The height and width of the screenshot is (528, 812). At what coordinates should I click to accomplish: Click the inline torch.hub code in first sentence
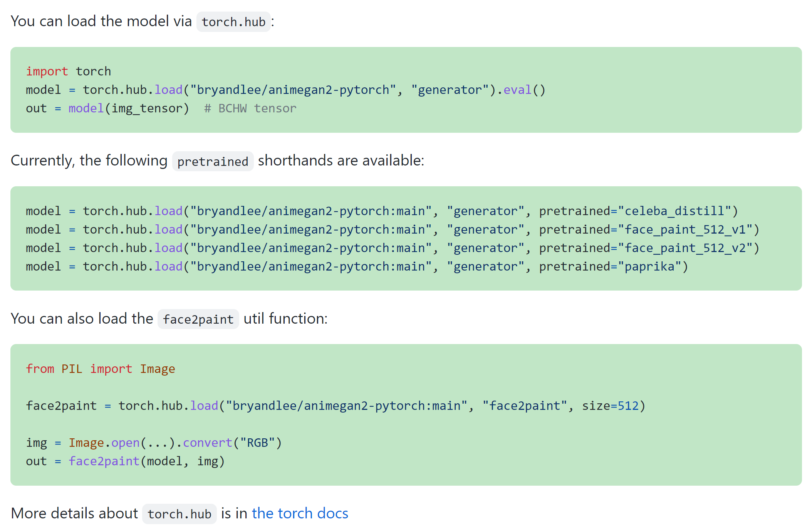coord(233,22)
